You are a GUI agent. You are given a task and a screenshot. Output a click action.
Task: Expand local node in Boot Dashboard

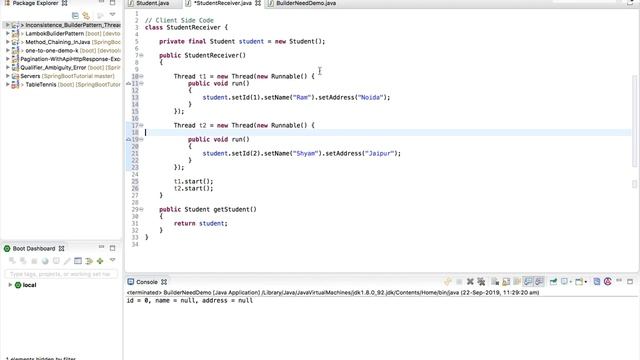(x=10, y=285)
